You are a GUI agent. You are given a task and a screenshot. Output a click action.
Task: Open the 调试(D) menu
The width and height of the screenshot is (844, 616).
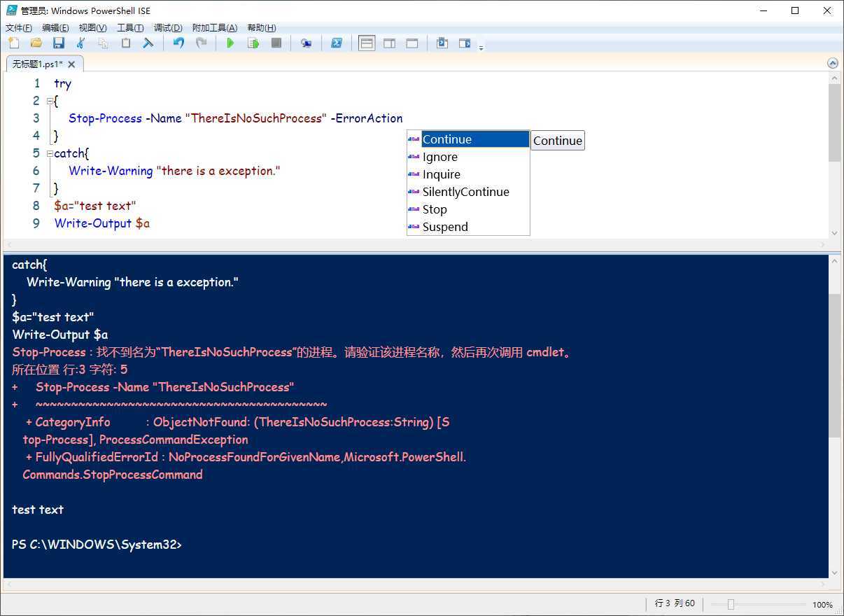(x=168, y=27)
